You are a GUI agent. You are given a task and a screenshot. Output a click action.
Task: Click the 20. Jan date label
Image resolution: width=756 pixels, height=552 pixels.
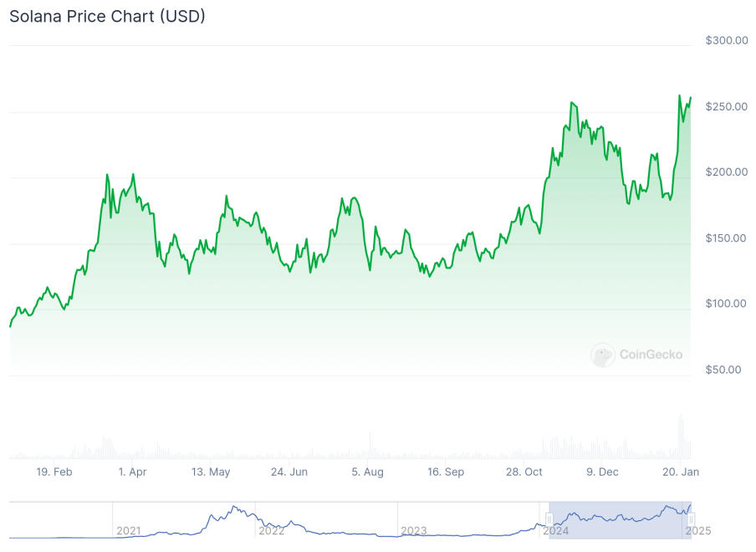pos(681,472)
